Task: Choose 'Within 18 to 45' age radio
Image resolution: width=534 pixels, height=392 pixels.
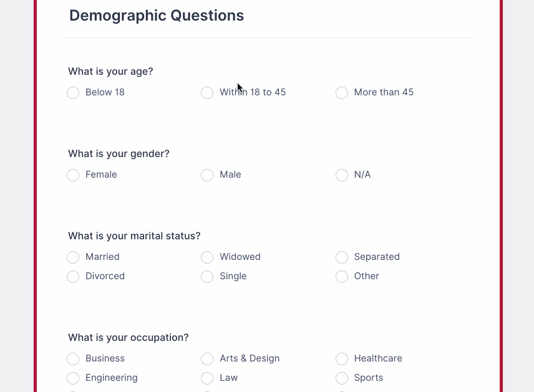Action: pos(207,93)
